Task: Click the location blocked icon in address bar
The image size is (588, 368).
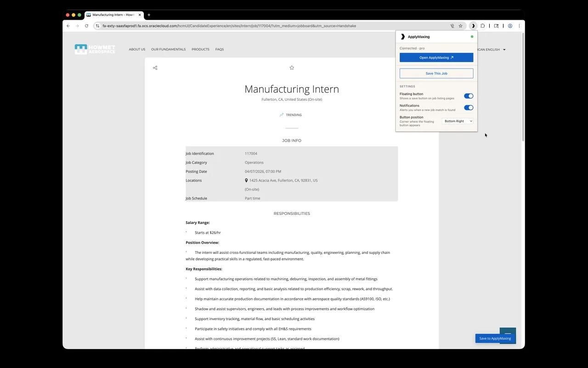Action: (452, 26)
